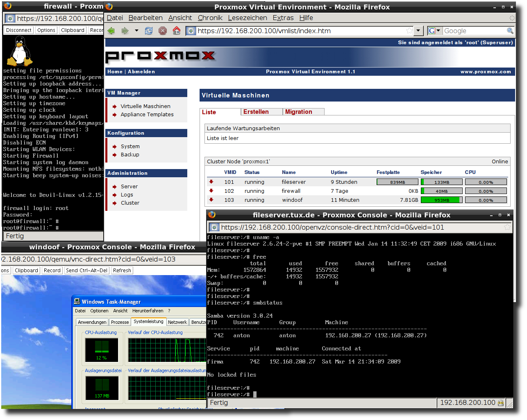Viewport: 527px width, 420px height.
Task: Open Virtuelle Maschinen in VM Manager sidebar
Action: [145, 106]
